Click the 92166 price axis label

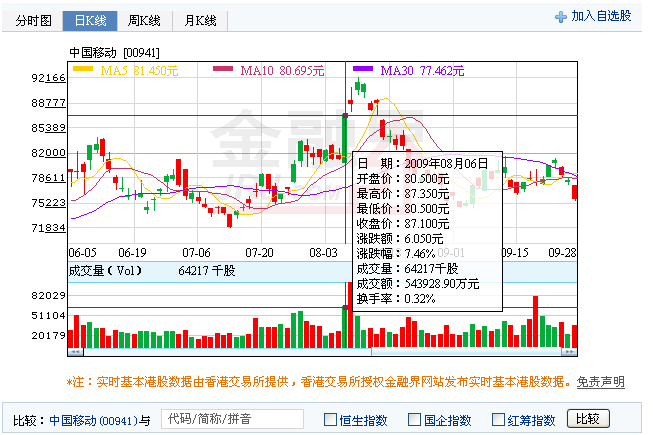tap(48, 78)
